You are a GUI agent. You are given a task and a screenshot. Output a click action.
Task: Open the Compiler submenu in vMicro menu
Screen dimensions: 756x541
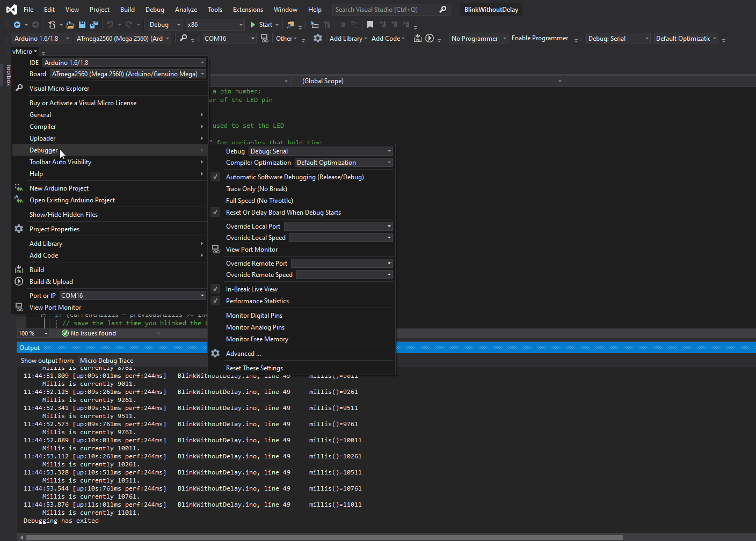(110, 127)
